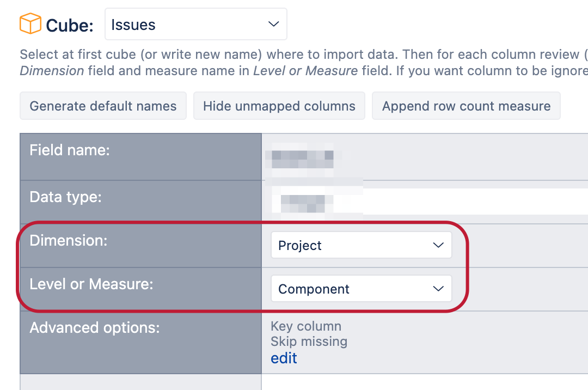This screenshot has height=390, width=588.
Task: Click the chevron arrow in the Issues selector
Action: (273, 24)
